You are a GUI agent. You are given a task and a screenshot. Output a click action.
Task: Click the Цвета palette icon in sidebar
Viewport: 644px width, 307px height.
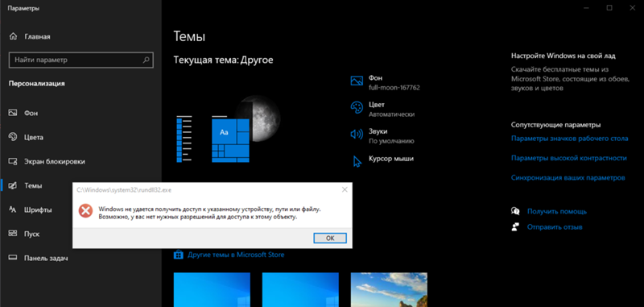pos(13,137)
